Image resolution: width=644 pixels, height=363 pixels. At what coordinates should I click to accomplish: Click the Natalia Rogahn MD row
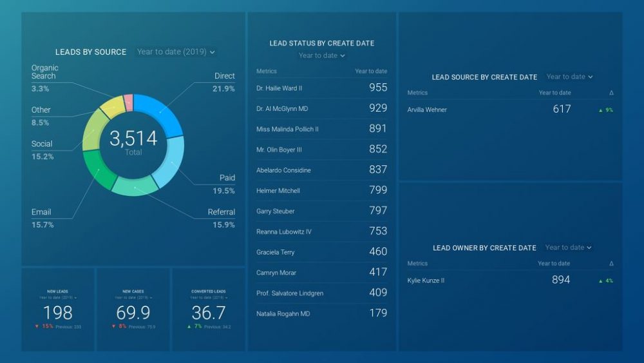tap(321, 313)
